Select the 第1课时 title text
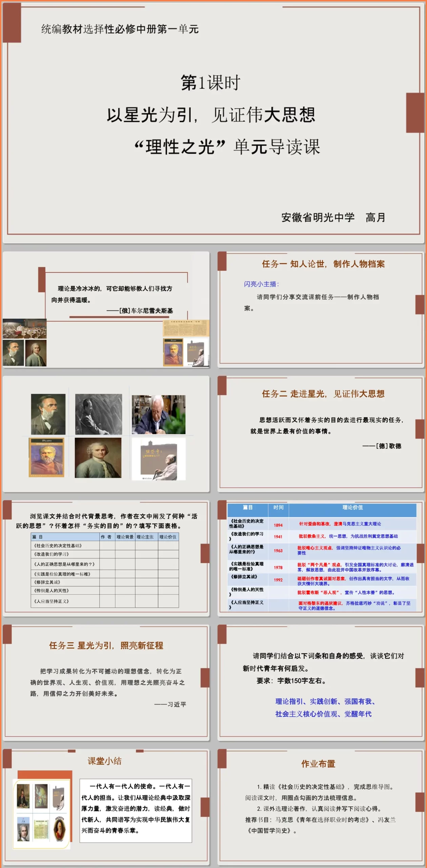427x868 pixels. (211, 82)
